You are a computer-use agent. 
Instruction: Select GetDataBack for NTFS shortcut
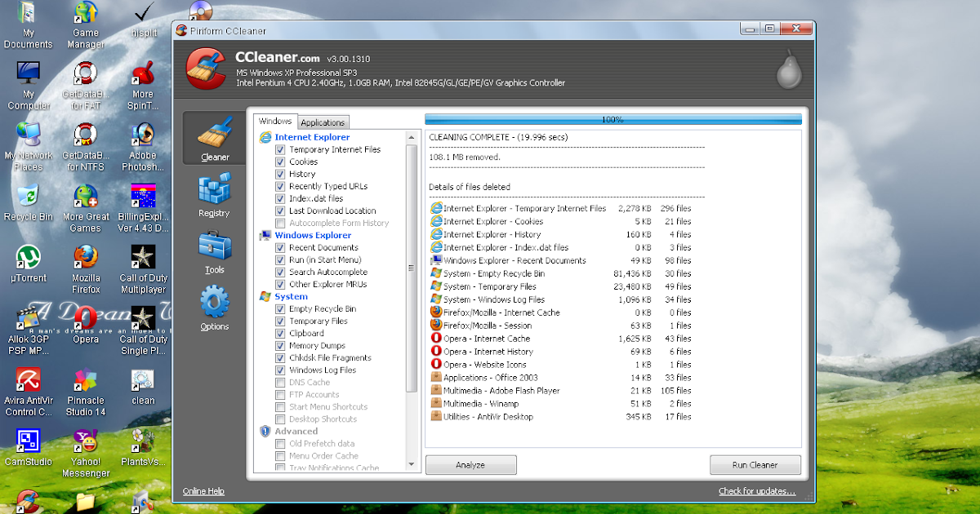tap(86, 147)
